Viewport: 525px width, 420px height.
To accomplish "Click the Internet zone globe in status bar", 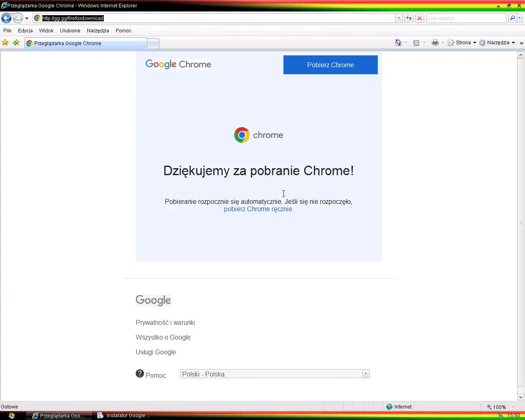I will [x=390, y=407].
